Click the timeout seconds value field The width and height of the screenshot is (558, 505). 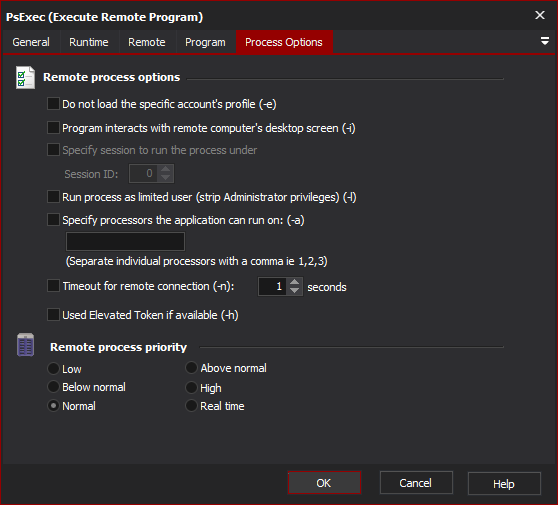273,286
